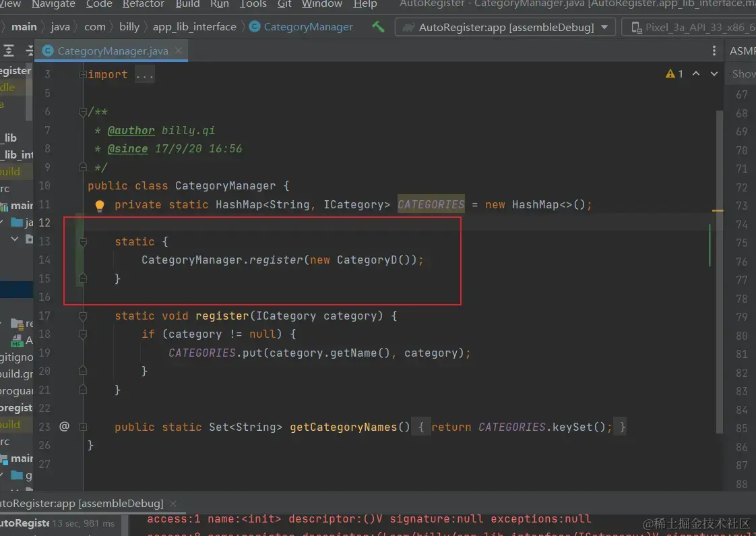Open the Pixel_3a_API_33 device selector

[689, 27]
